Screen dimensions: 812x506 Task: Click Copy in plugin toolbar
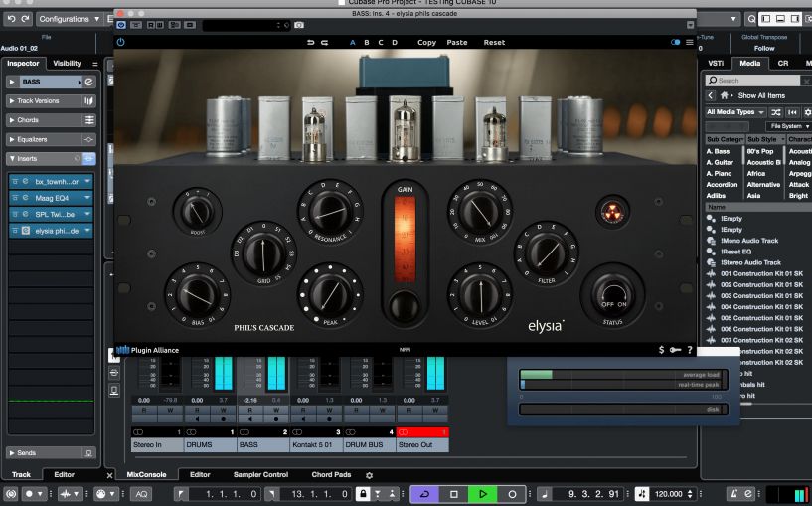pos(426,43)
